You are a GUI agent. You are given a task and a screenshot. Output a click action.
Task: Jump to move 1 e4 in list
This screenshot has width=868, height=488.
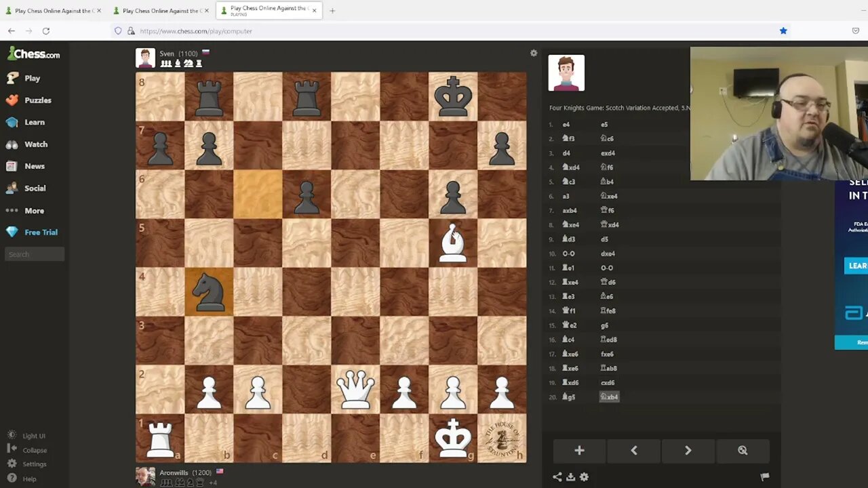(x=566, y=125)
